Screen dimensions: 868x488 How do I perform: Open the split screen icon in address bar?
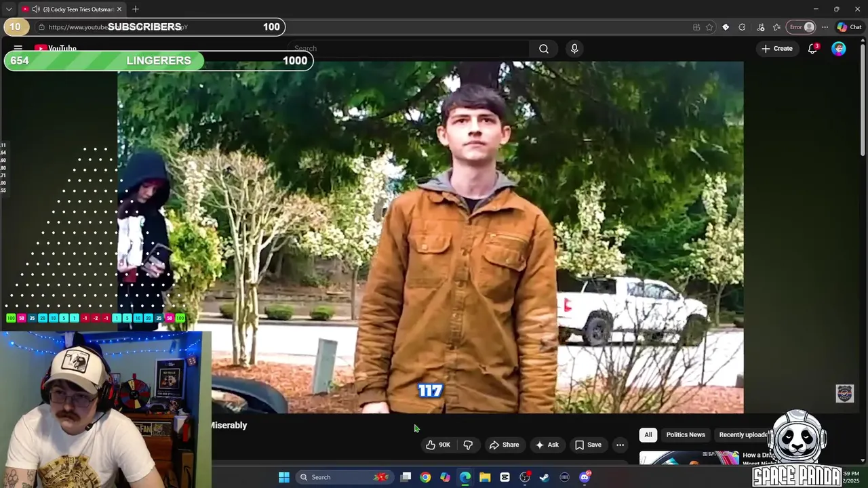pos(696,27)
